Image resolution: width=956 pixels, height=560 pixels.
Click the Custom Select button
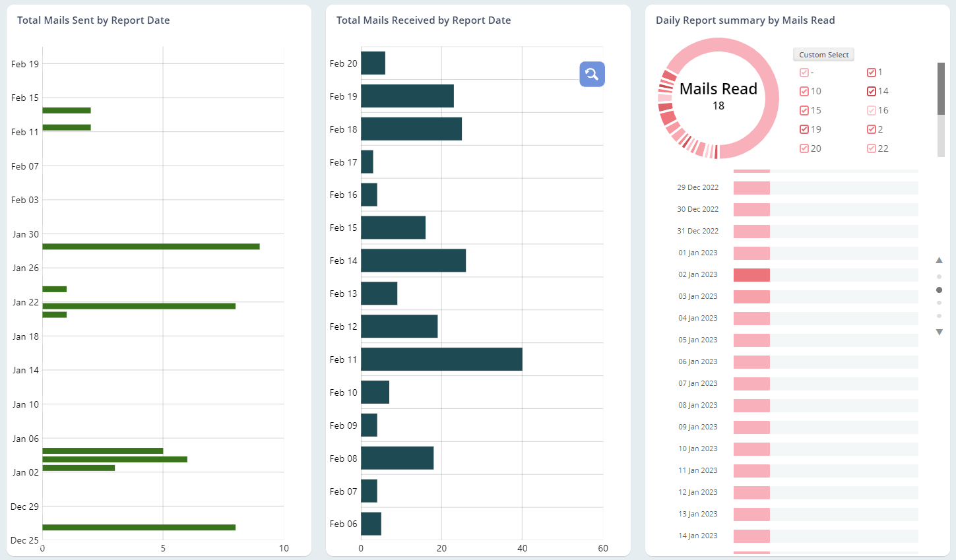pyautogui.click(x=823, y=54)
